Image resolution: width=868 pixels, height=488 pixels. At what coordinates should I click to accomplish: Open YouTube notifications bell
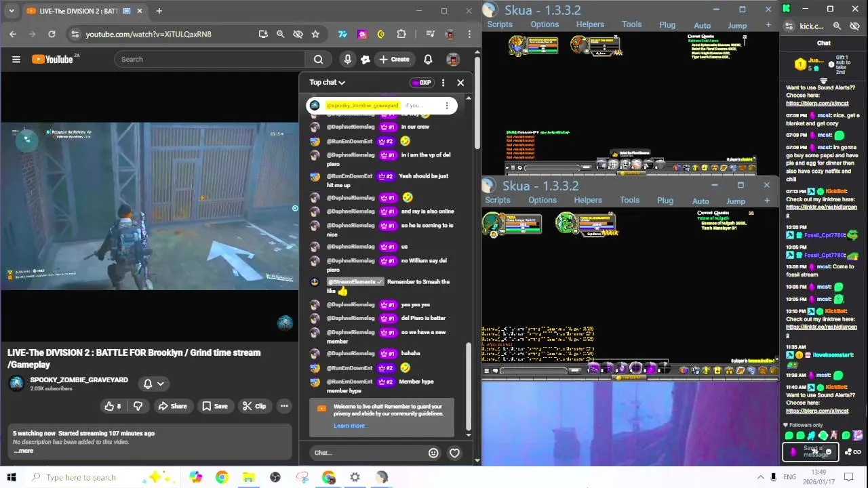pos(428,60)
